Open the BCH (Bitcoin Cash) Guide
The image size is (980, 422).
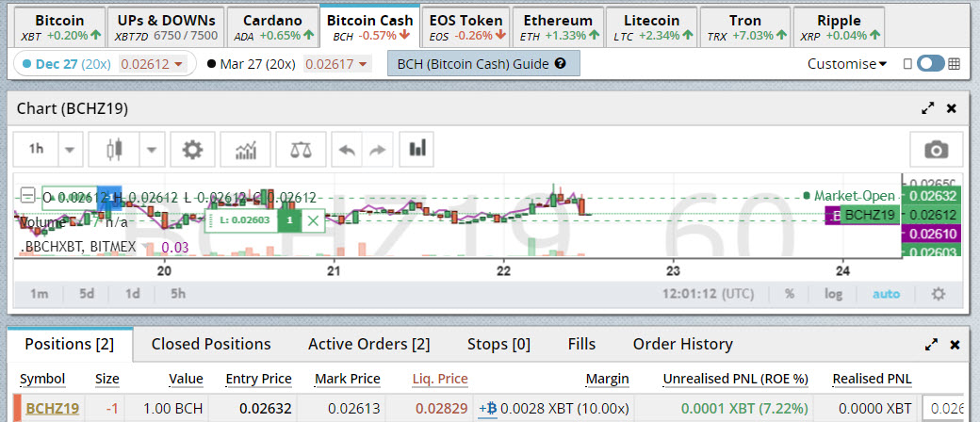(483, 63)
